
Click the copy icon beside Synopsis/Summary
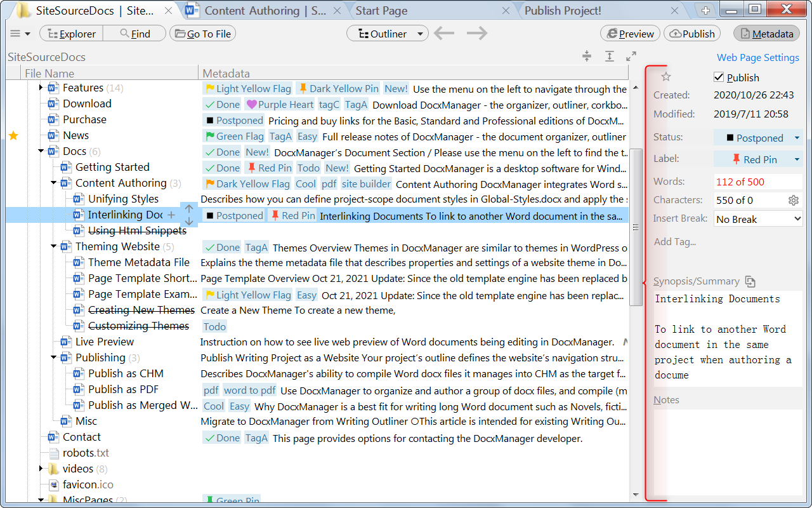pos(750,281)
